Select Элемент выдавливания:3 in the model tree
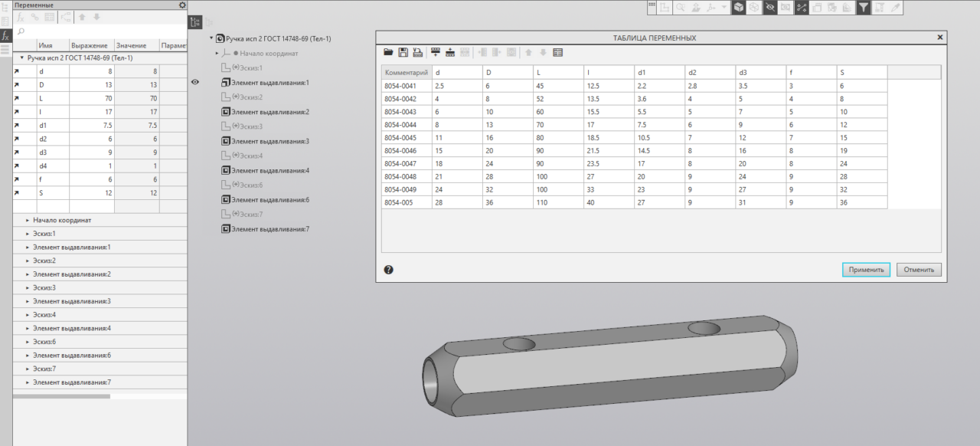Image resolution: width=980 pixels, height=446 pixels. pos(270,142)
